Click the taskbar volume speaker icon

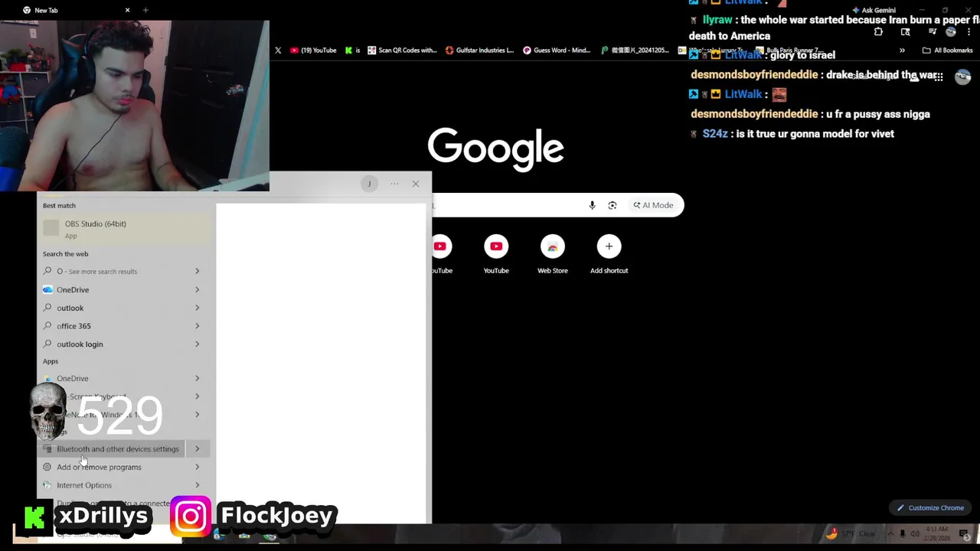(916, 533)
